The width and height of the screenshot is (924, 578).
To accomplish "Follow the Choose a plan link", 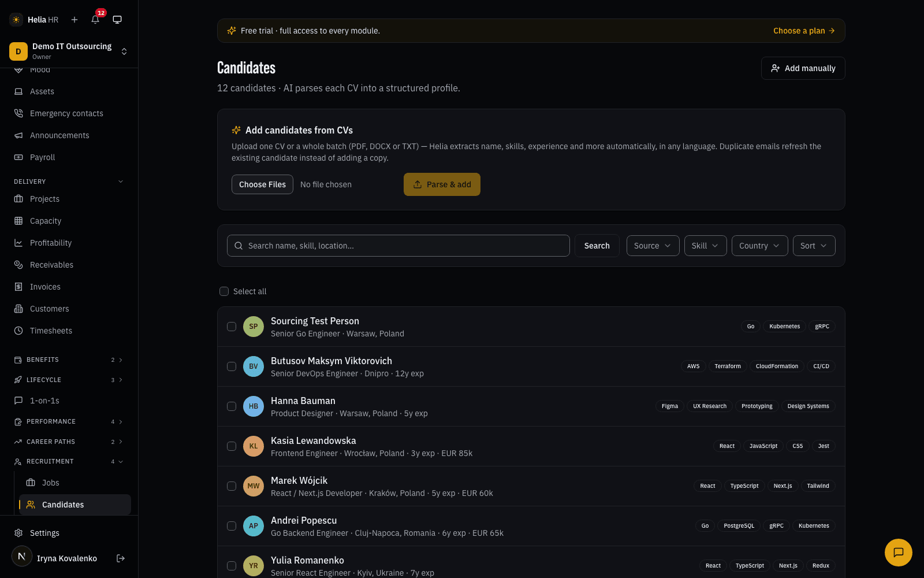I will point(804,31).
